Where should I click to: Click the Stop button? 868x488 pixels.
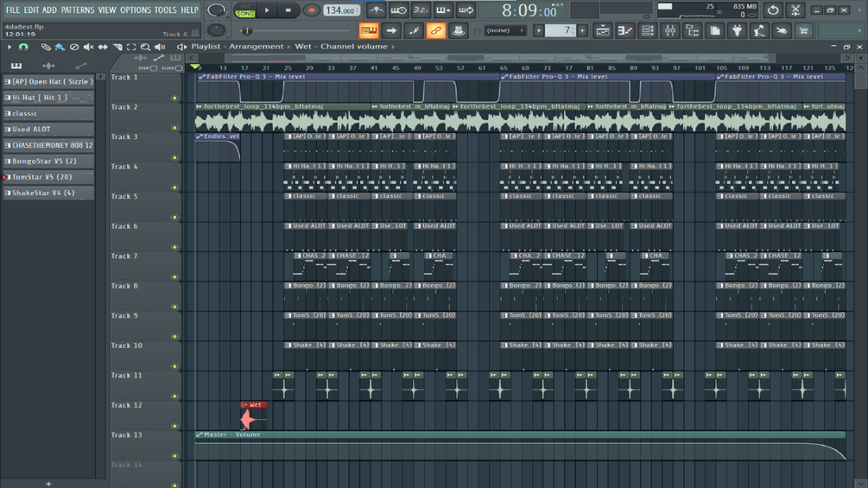pyautogui.click(x=288, y=10)
